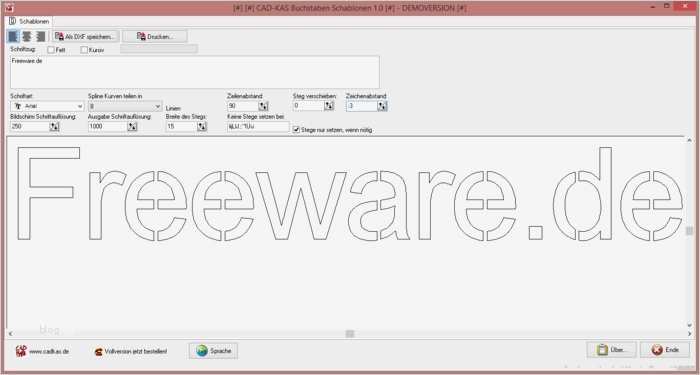
Task: Open the 'Spline Kurven teilen in' dropdown
Action: [125, 106]
